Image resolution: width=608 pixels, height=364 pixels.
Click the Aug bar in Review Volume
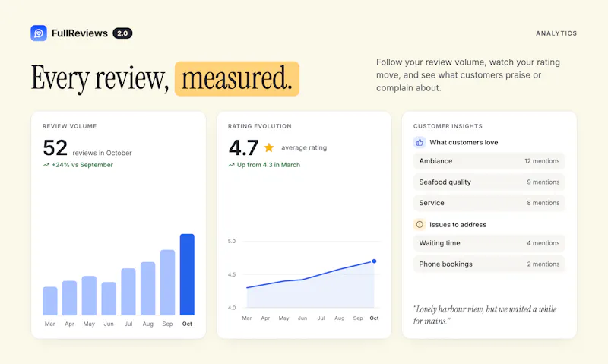pyautogui.click(x=147, y=289)
